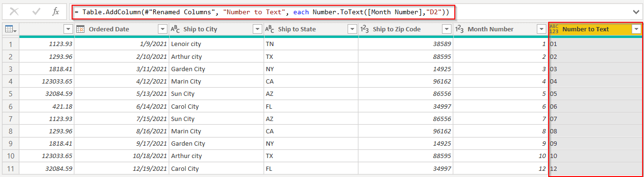The width and height of the screenshot is (644, 177).
Task: Click the cell with date 4/12/2021
Action: pyautogui.click(x=121, y=82)
